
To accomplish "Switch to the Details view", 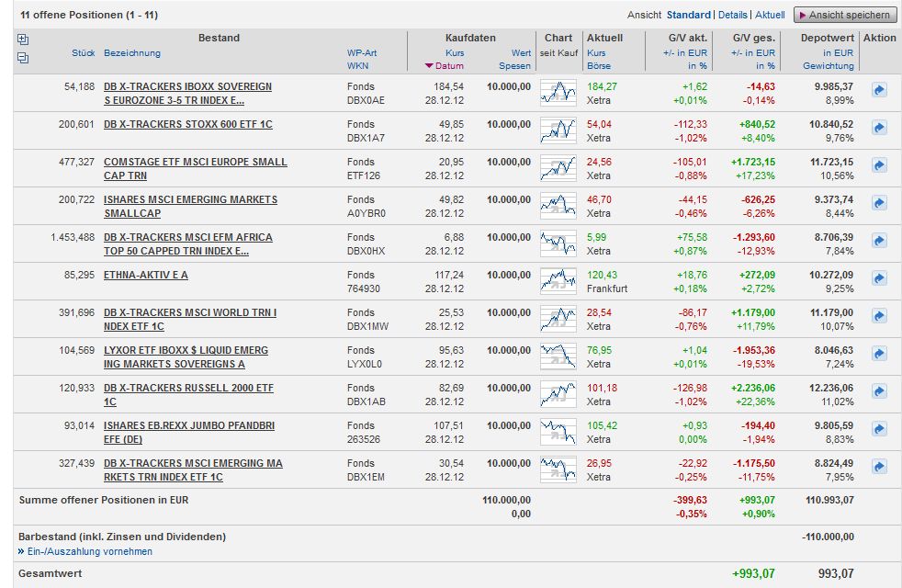I will pos(732,15).
